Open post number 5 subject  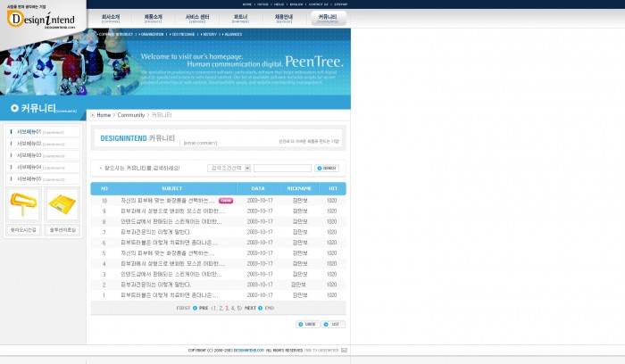(168, 253)
